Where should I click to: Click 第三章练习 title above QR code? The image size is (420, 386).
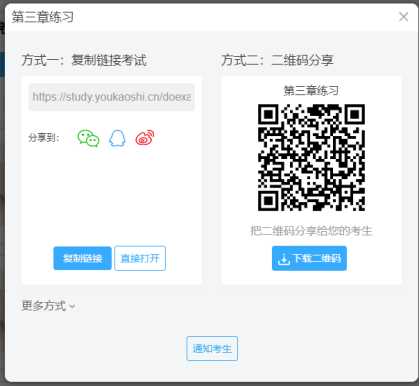pyautogui.click(x=311, y=90)
